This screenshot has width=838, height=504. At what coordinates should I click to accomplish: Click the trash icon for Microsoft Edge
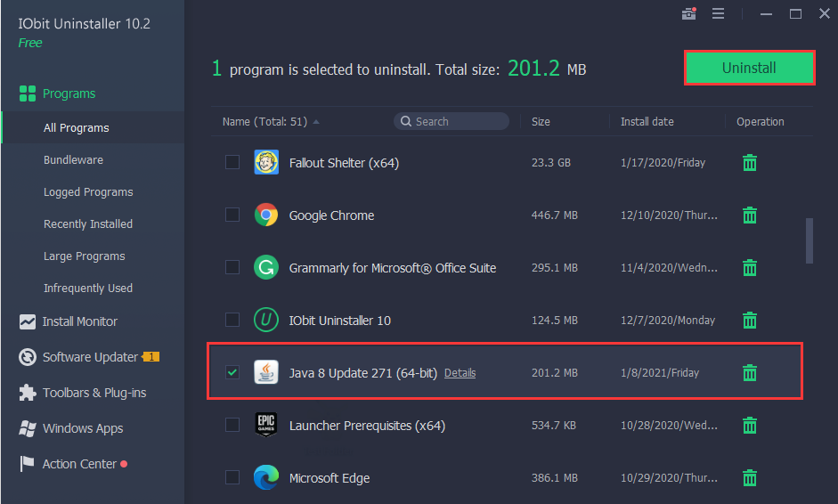[x=750, y=477]
